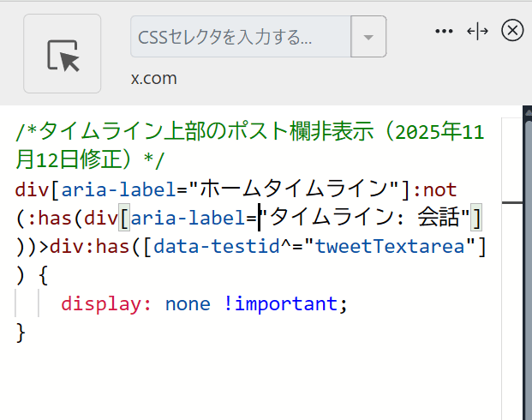Click the green comment on the first line
This screenshot has height=420, width=532.
(x=248, y=132)
